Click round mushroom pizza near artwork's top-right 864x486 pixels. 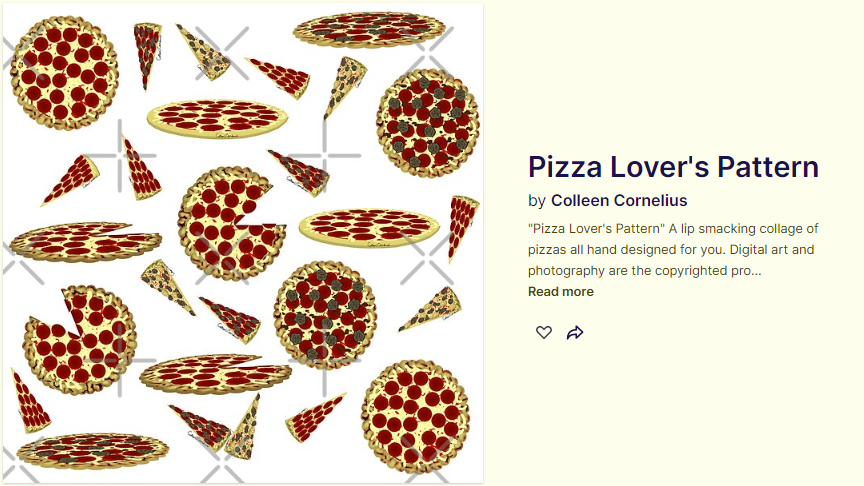[x=428, y=123]
